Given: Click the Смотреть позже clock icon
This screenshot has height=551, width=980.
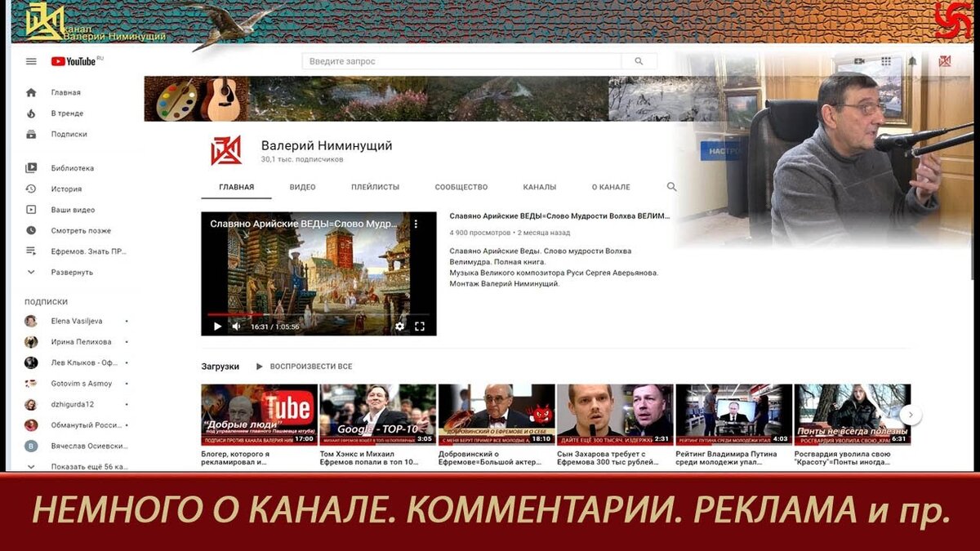Looking at the screenshot, I should coord(30,230).
